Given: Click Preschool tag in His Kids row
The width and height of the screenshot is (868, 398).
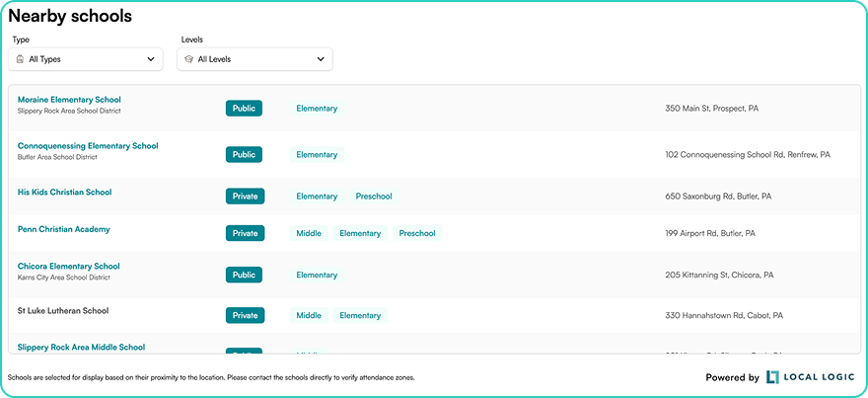Looking at the screenshot, I should 374,197.
